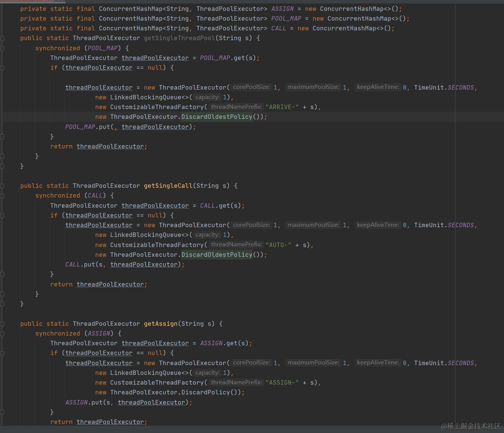The height and width of the screenshot is (433, 504).
Task: Click ASSIGN in the ASSIGN.get(s) call
Action: tap(211, 343)
